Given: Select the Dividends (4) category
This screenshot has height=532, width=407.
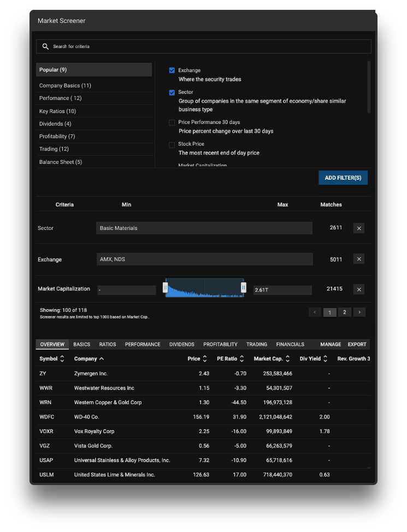Looking at the screenshot, I should point(55,124).
